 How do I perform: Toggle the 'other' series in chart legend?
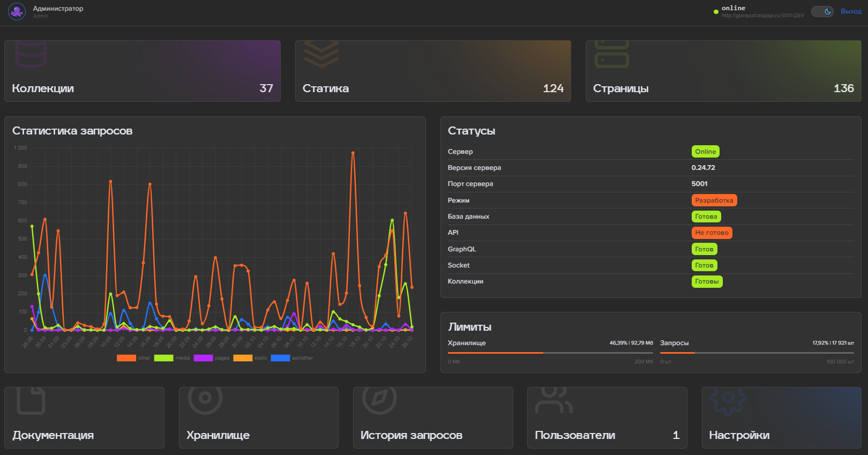coord(133,358)
